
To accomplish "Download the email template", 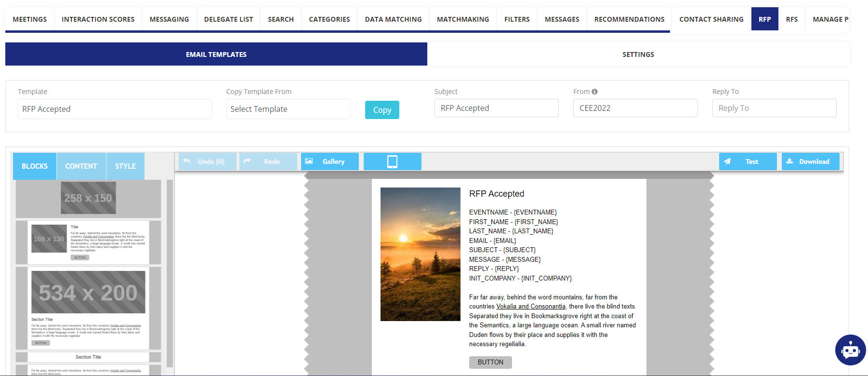I will 810,161.
